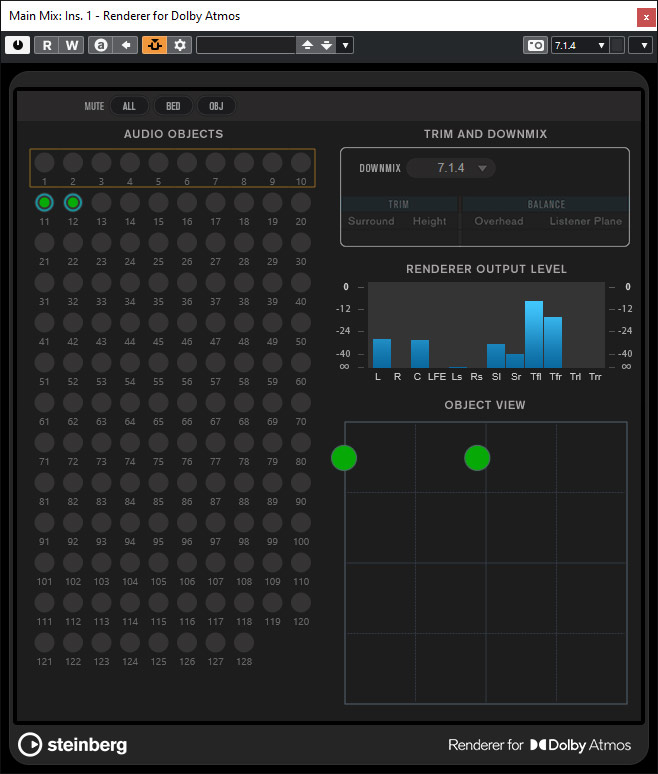Click the snapshot camera icon
Screen dimensions: 658x774
pyautogui.click(x=536, y=45)
